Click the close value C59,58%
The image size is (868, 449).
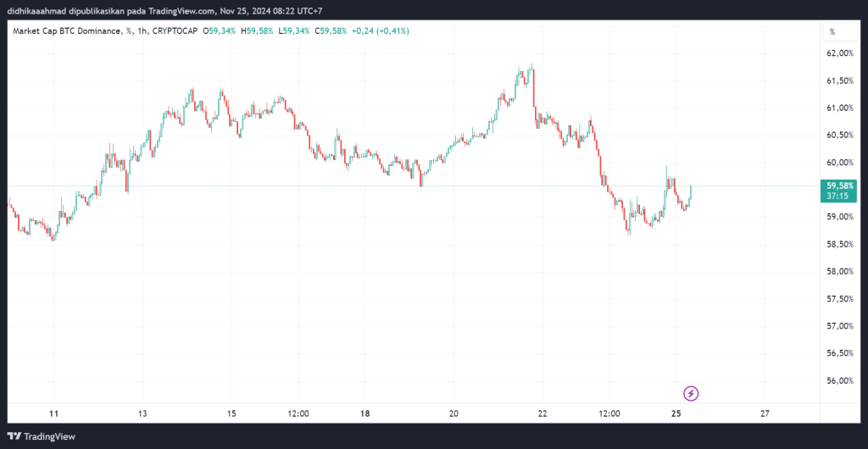pos(331,31)
